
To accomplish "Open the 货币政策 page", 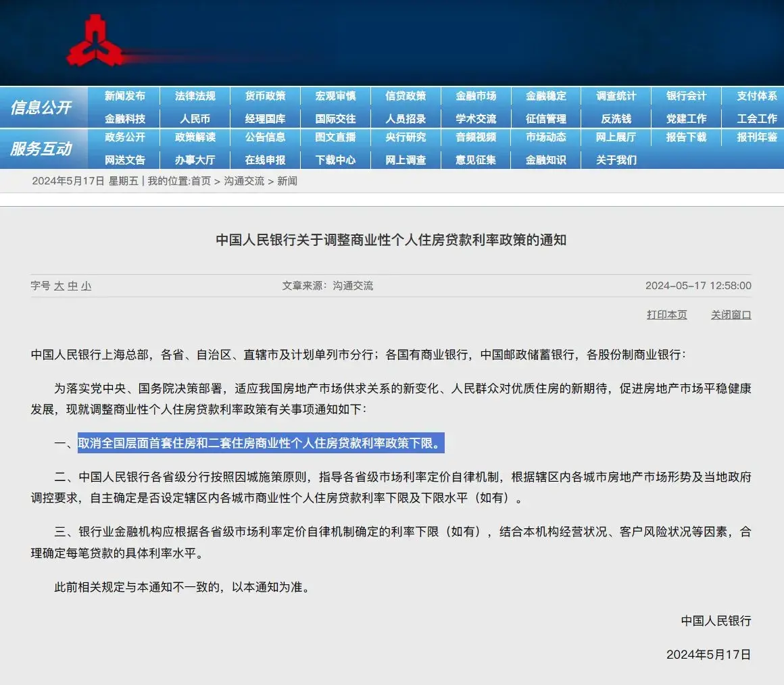I will (x=266, y=96).
